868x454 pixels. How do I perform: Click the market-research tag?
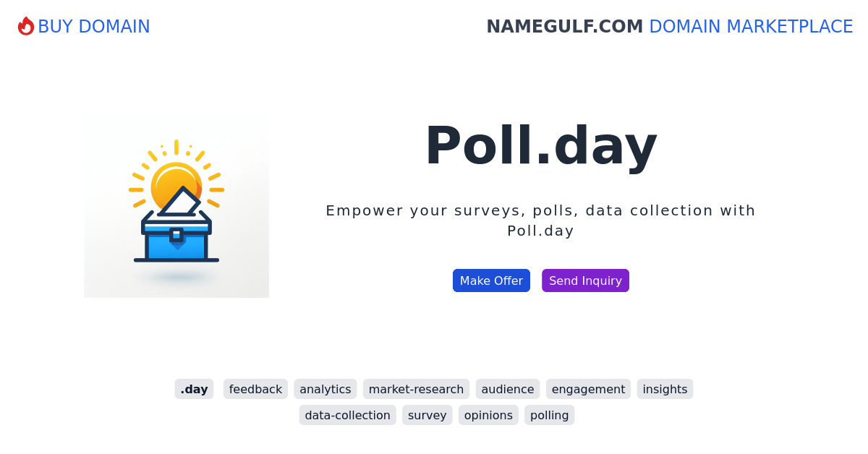[416, 389]
